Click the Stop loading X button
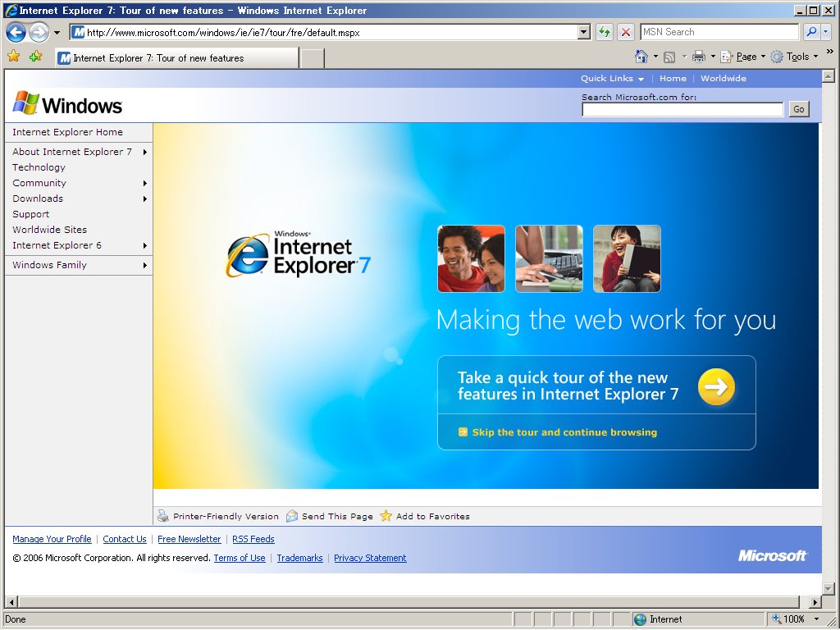This screenshot has height=630, width=840. click(625, 32)
